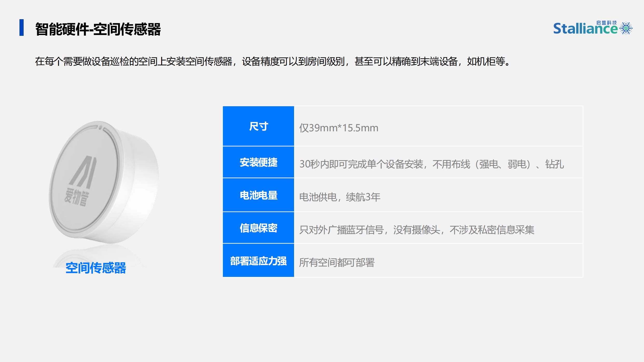This screenshot has width=644, height=362.
Task: Click the 安装便捷 header cell
Action: (x=258, y=162)
